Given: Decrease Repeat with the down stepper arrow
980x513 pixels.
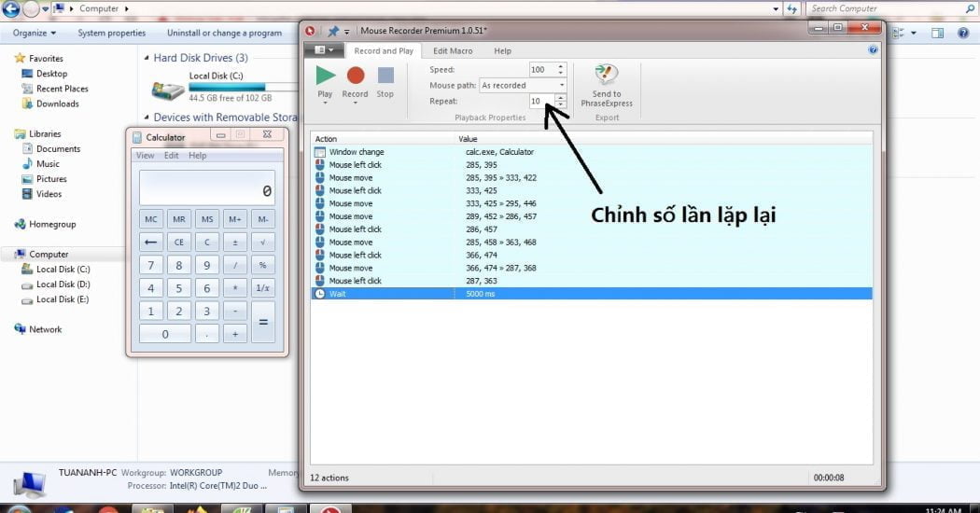Looking at the screenshot, I should (561, 104).
